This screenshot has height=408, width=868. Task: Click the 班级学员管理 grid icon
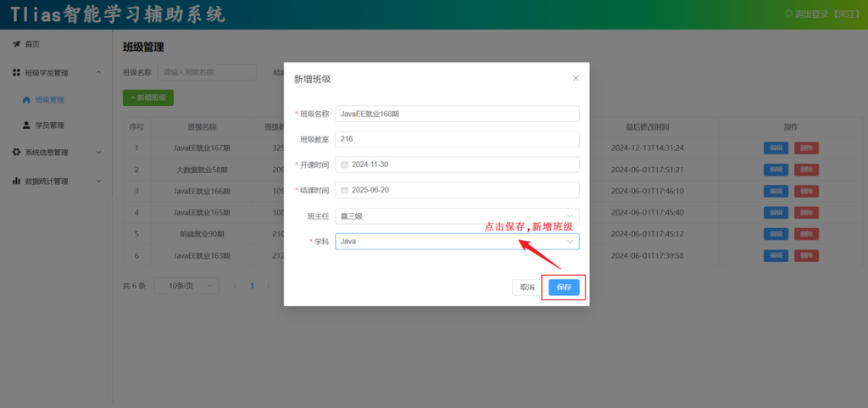[x=16, y=73]
